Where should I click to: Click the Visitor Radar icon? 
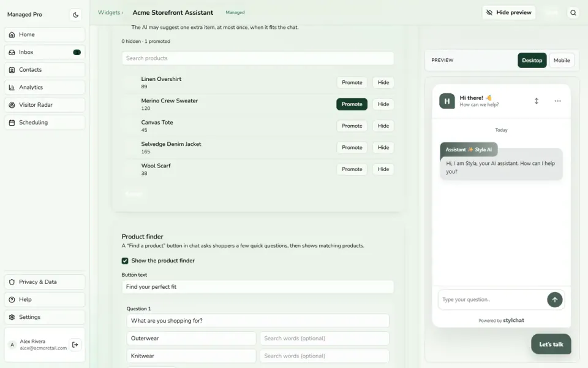click(x=12, y=105)
